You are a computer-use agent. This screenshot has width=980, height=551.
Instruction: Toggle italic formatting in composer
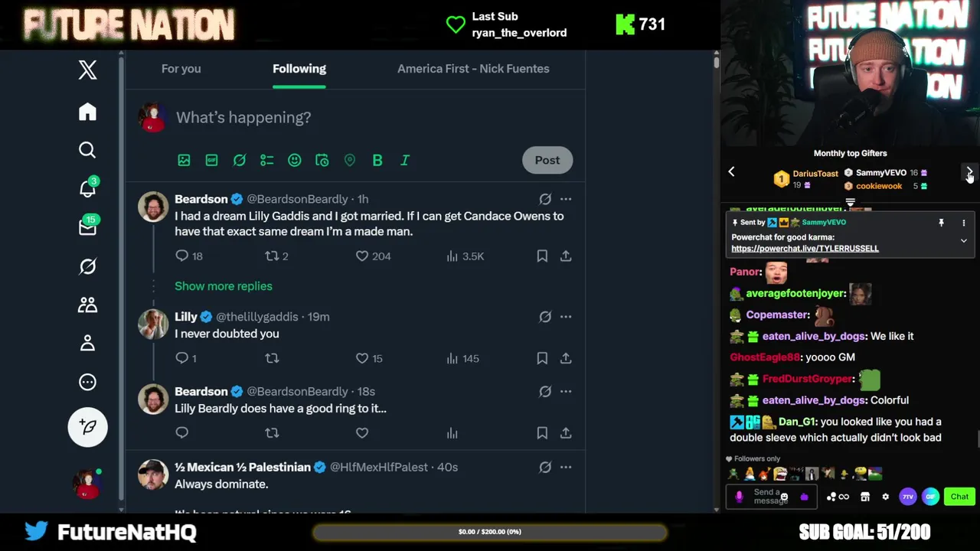tap(405, 160)
